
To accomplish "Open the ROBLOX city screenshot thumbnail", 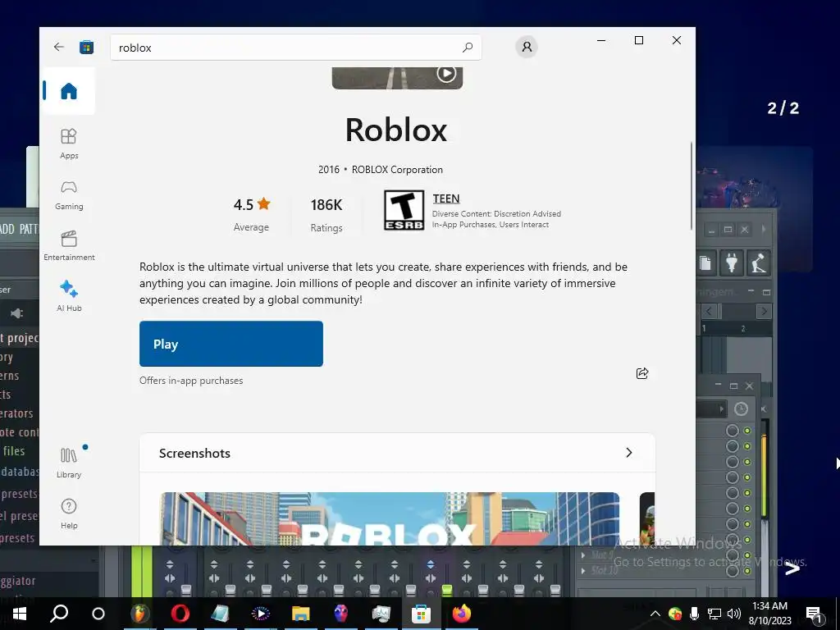I will pos(390,518).
